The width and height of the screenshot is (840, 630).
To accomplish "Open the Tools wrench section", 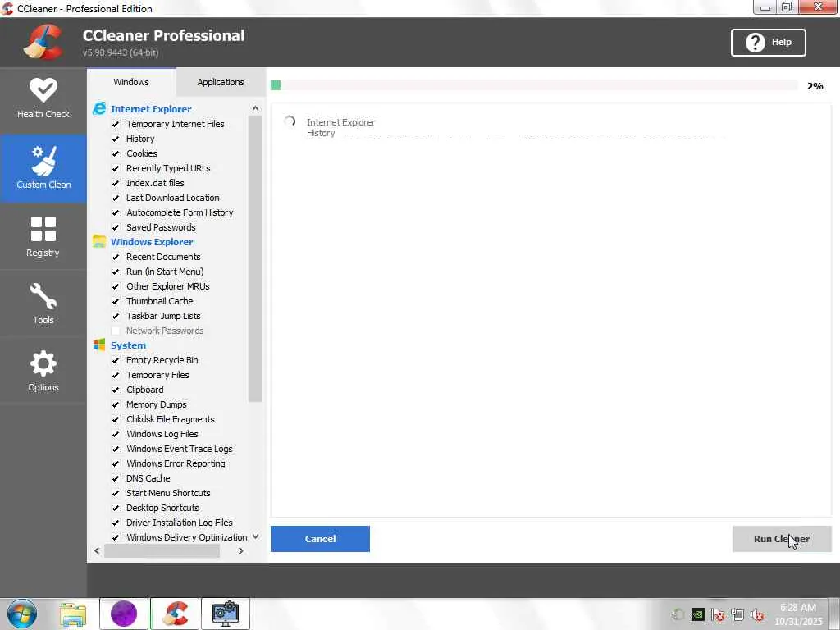I will coord(43,304).
